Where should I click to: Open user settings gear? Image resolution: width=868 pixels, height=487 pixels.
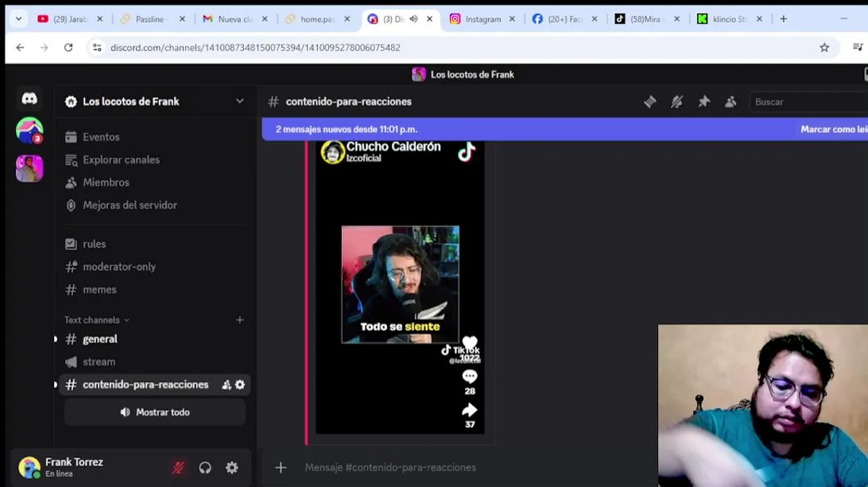[x=232, y=467]
